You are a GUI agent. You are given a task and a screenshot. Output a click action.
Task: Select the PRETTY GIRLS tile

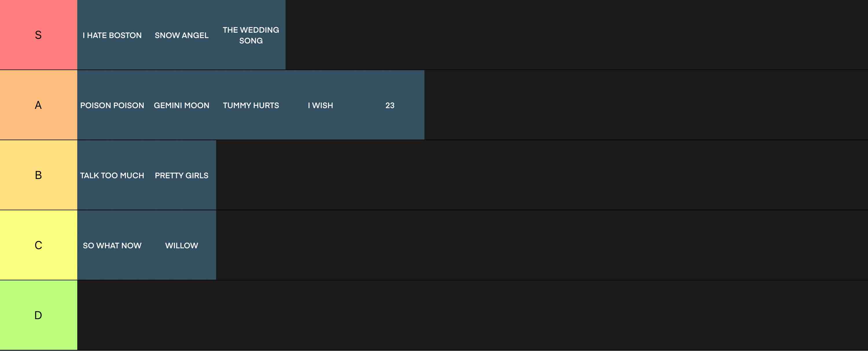(181, 175)
